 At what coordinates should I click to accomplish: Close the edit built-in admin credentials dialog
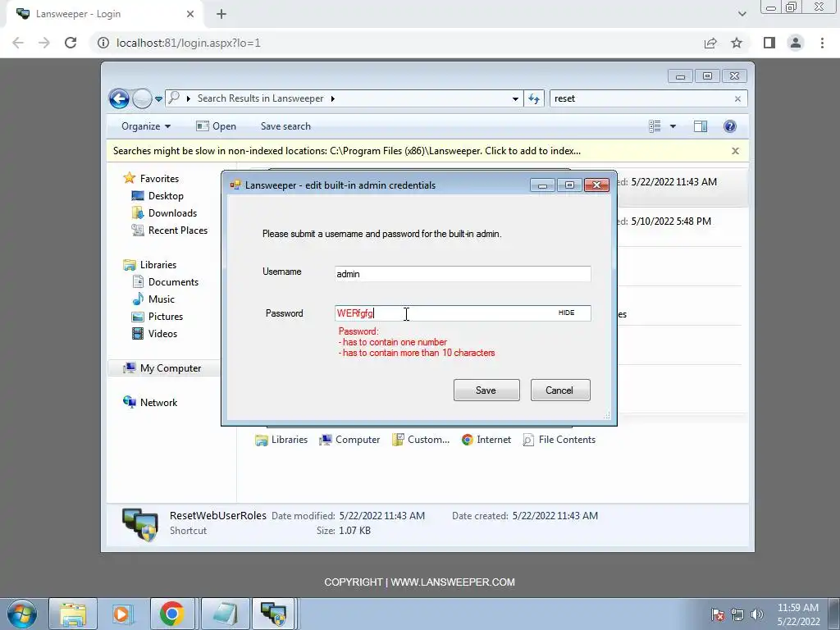[x=596, y=185]
